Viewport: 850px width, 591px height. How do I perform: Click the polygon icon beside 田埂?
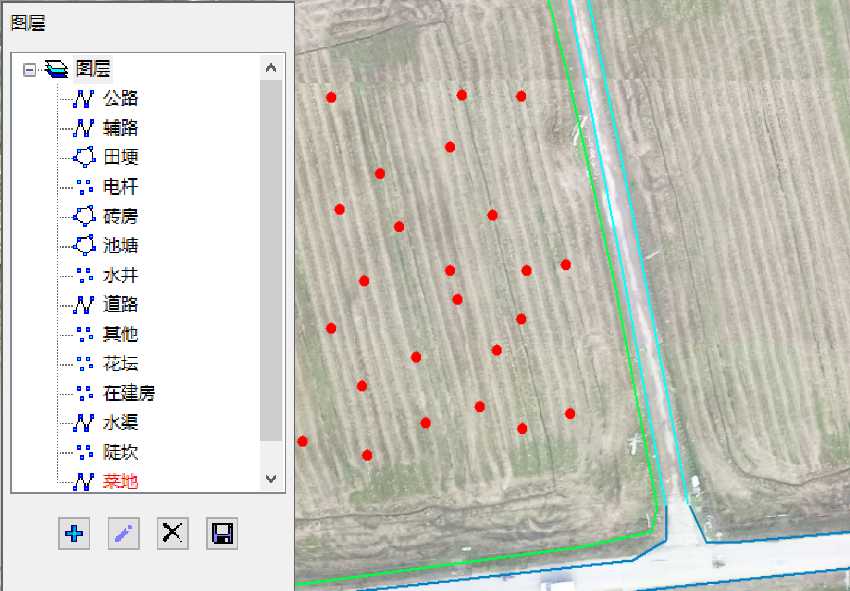pos(84,157)
